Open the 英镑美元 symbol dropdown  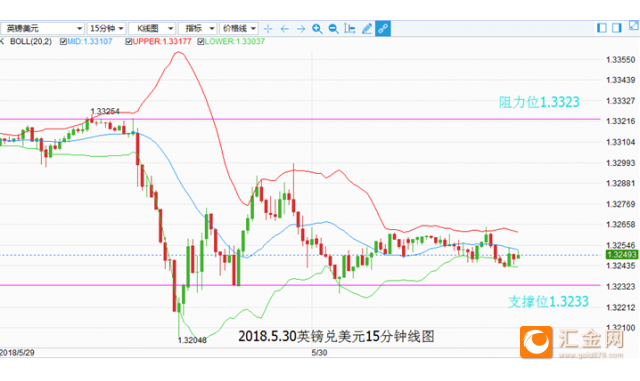pyautogui.click(x=43, y=29)
